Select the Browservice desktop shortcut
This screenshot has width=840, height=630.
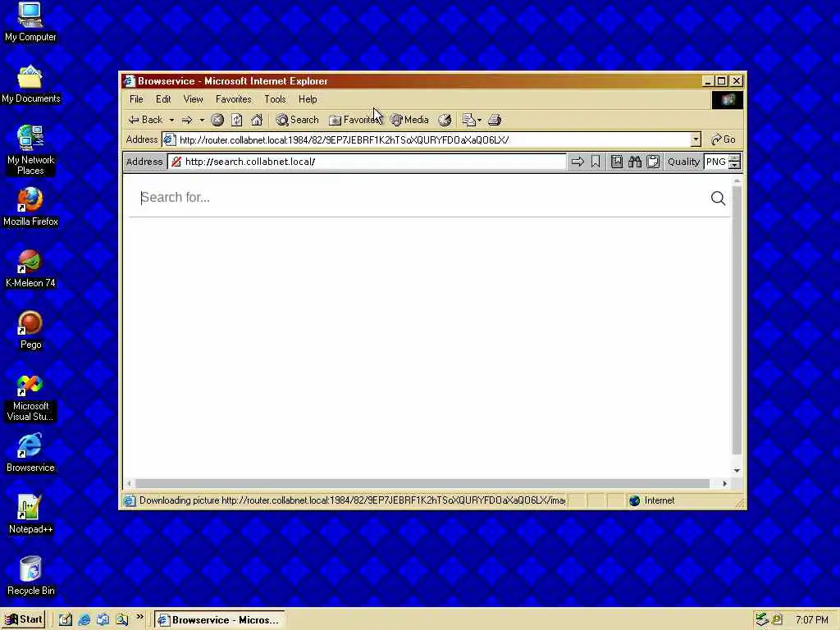[x=30, y=453]
